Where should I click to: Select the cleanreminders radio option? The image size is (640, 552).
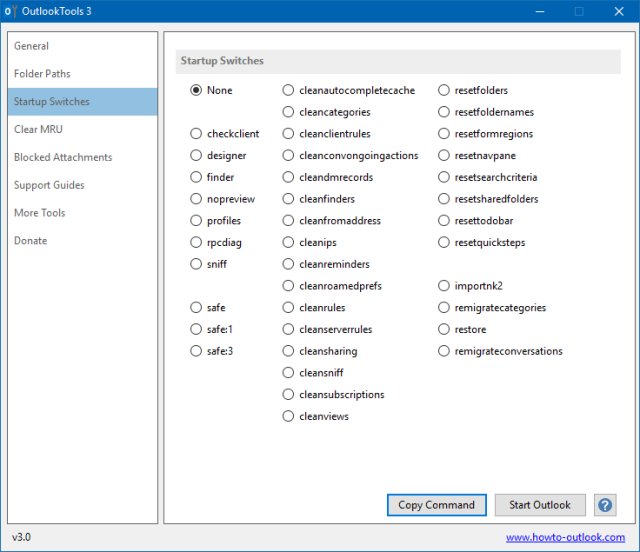(x=288, y=265)
